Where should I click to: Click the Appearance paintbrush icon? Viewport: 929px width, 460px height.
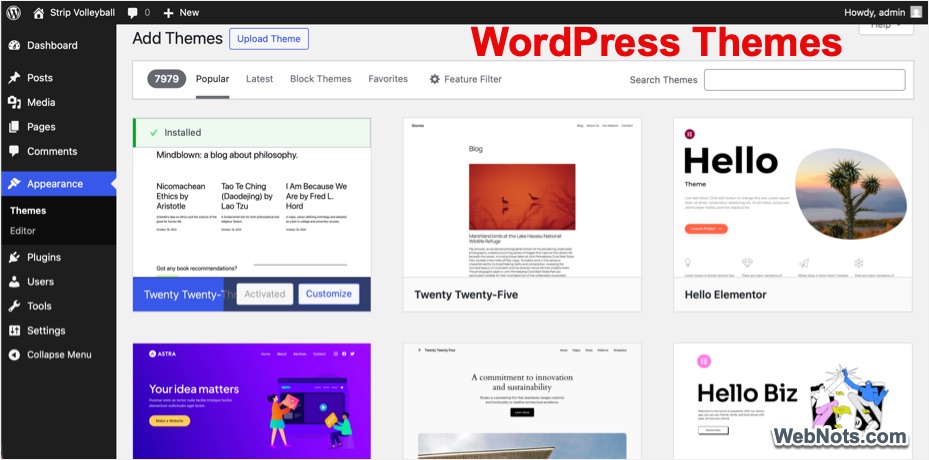click(x=14, y=184)
